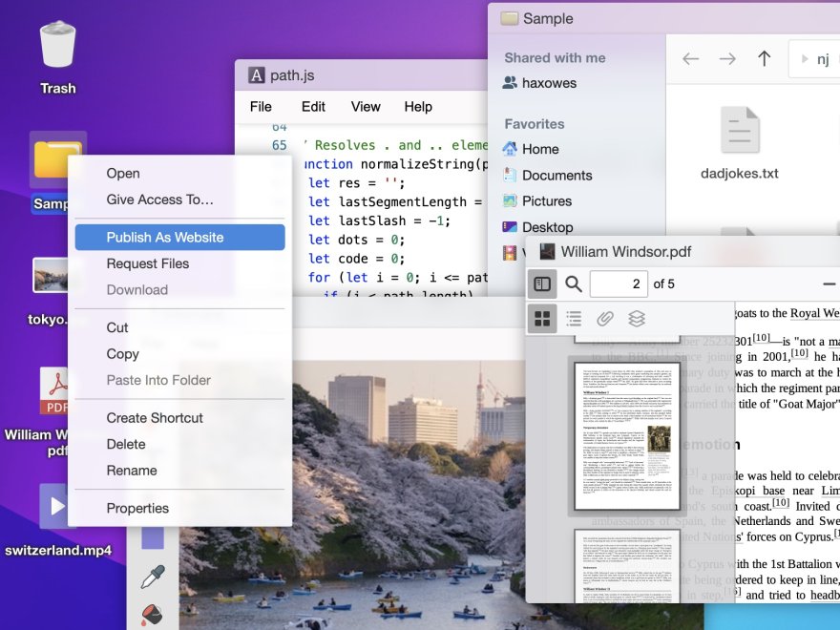
Task: Click the Trash icon on the desktop
Action: click(x=57, y=57)
